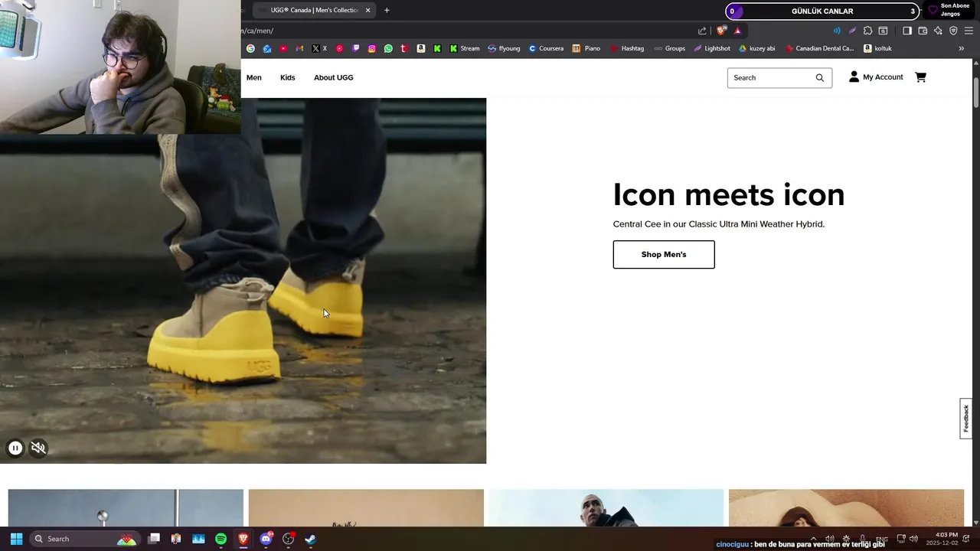Open the About UGG menu
Screen dimensions: 980x551
pos(333,77)
